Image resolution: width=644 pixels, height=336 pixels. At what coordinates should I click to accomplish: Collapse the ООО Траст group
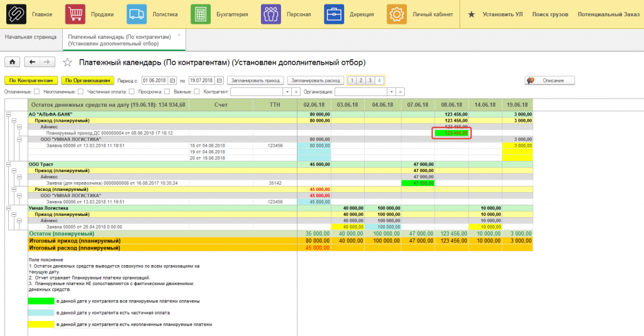pyautogui.click(x=9, y=165)
